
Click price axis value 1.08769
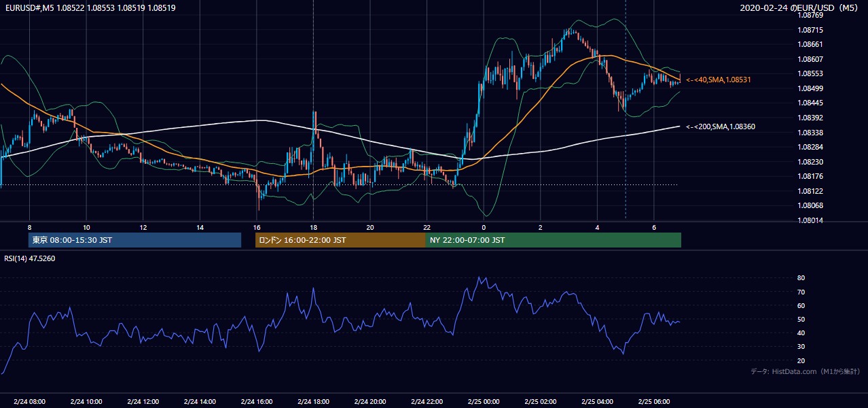click(812, 15)
